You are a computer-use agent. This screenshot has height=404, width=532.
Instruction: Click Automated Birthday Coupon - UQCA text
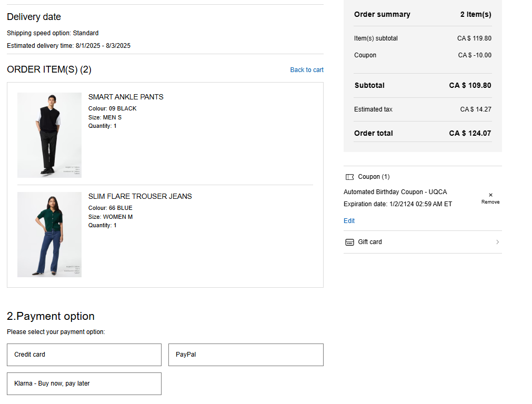click(x=395, y=192)
